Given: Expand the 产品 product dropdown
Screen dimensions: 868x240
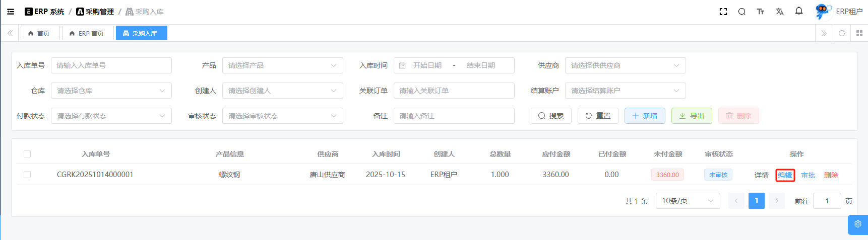Looking at the screenshot, I should (282, 65).
